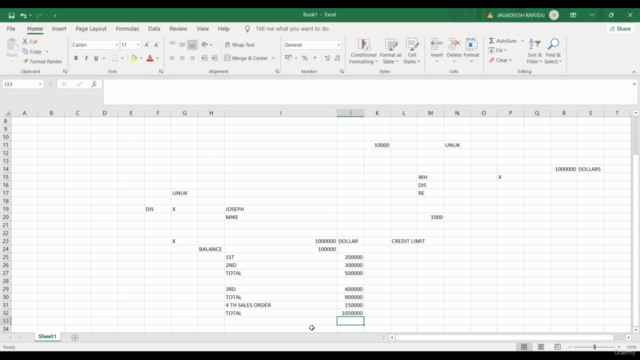
Task: Click the yellow fill color swatch
Action: 133,58
